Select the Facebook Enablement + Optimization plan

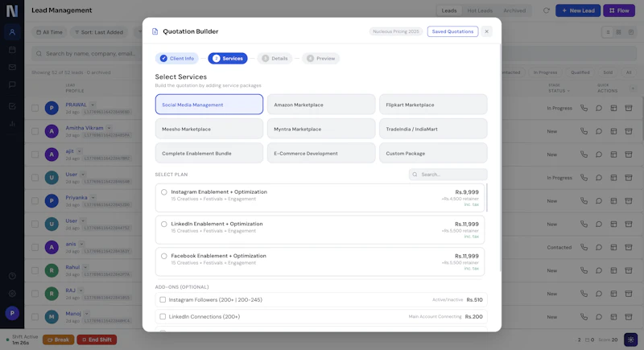pyautogui.click(x=164, y=256)
